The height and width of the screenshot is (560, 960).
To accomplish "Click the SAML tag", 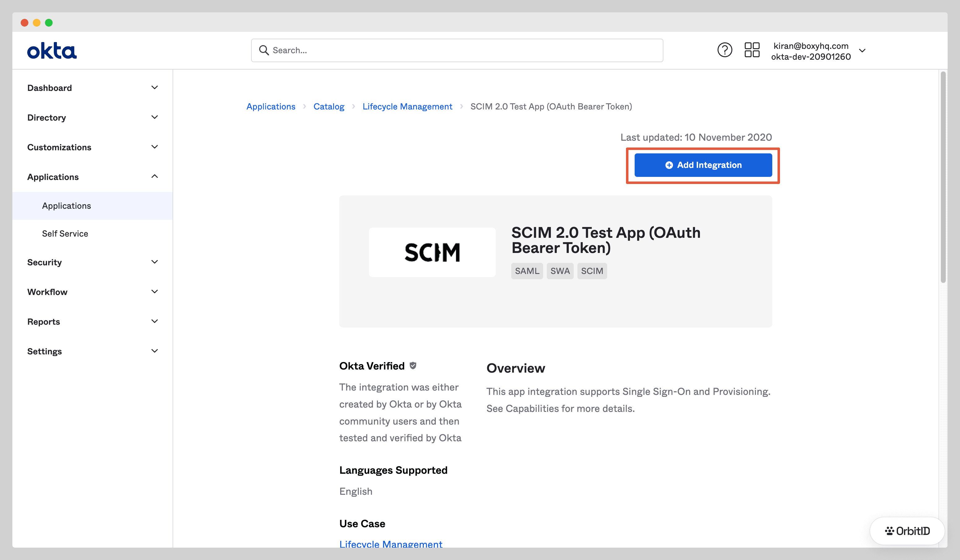I will (x=527, y=271).
